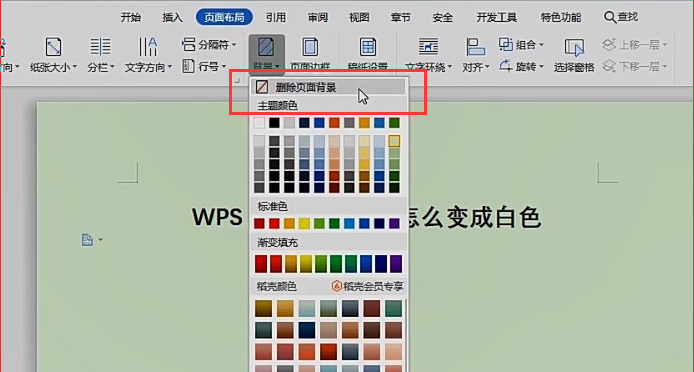The height and width of the screenshot is (372, 694).
Task: Click the document title text 怎么变成白色
Action: (x=474, y=217)
